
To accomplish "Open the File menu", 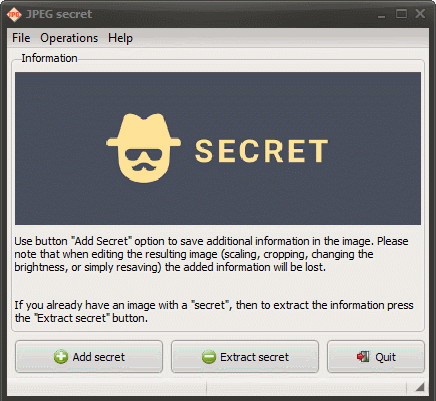I will coord(21,38).
